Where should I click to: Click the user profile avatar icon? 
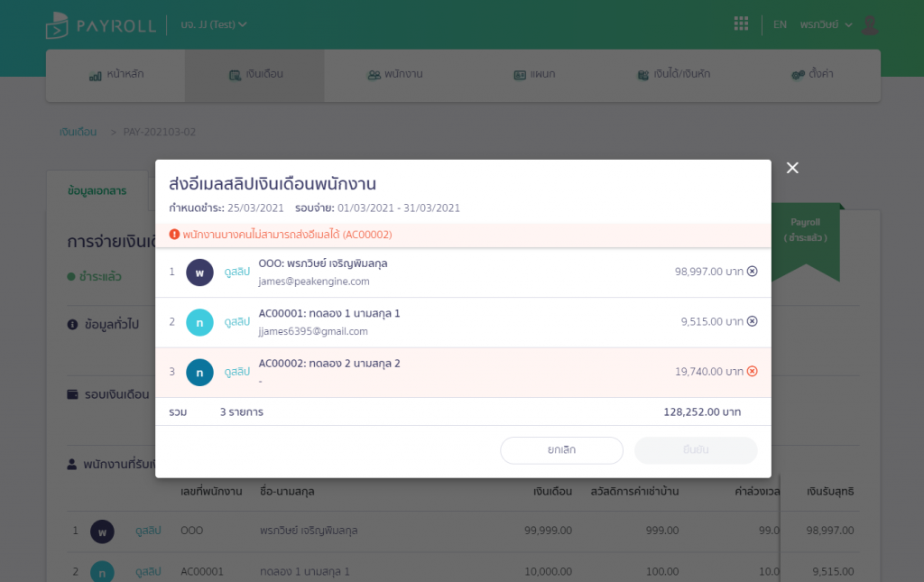coord(870,24)
